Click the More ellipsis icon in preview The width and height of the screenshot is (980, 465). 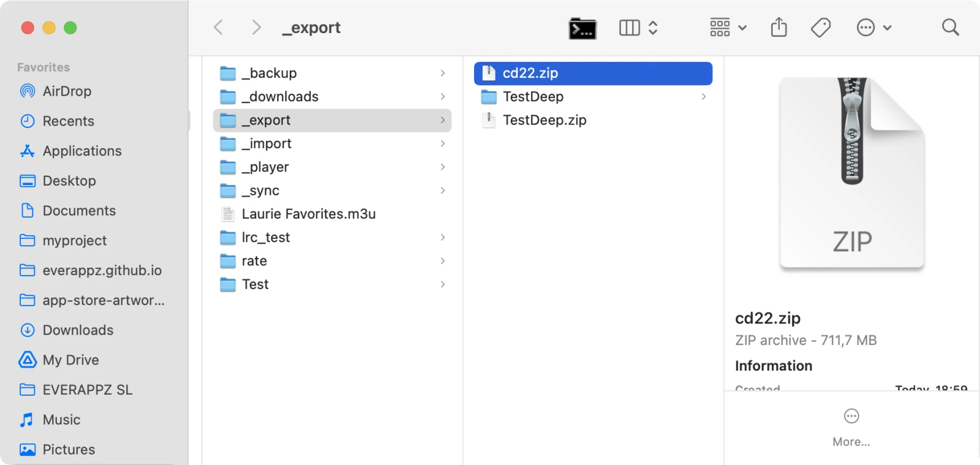[851, 417]
